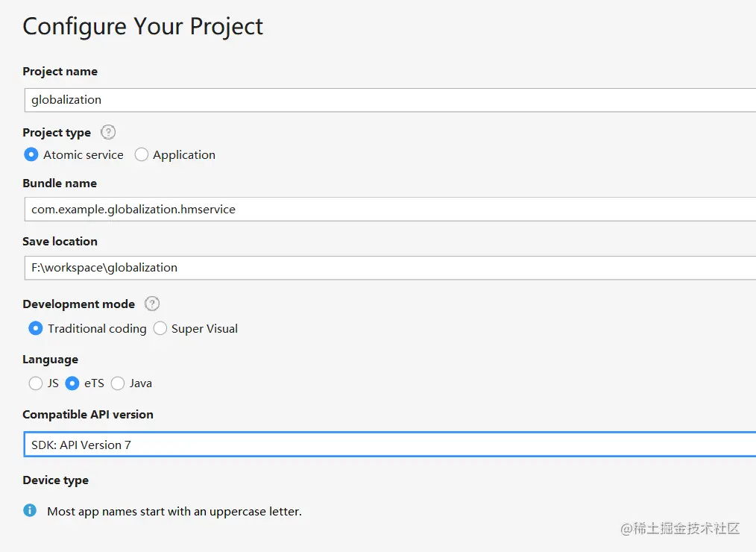Viewport: 756px width, 552px height.
Task: Click the Development mode help icon
Action: [x=152, y=304]
